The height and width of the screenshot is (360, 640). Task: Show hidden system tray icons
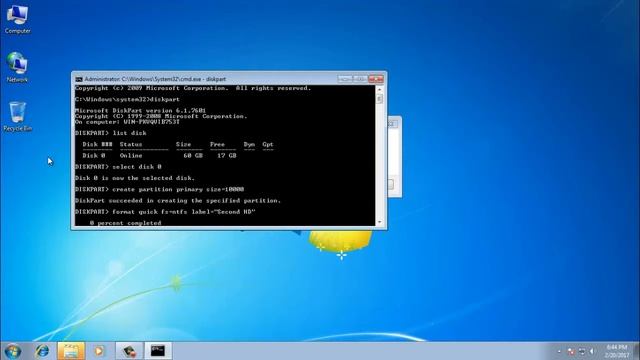(x=559, y=351)
